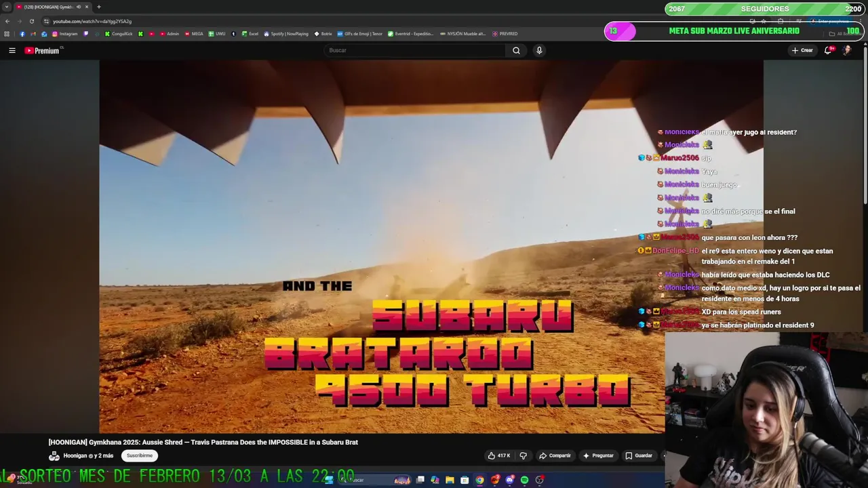868x488 pixels.
Task: Open the ConguiKick bookmark
Action: click(x=119, y=34)
